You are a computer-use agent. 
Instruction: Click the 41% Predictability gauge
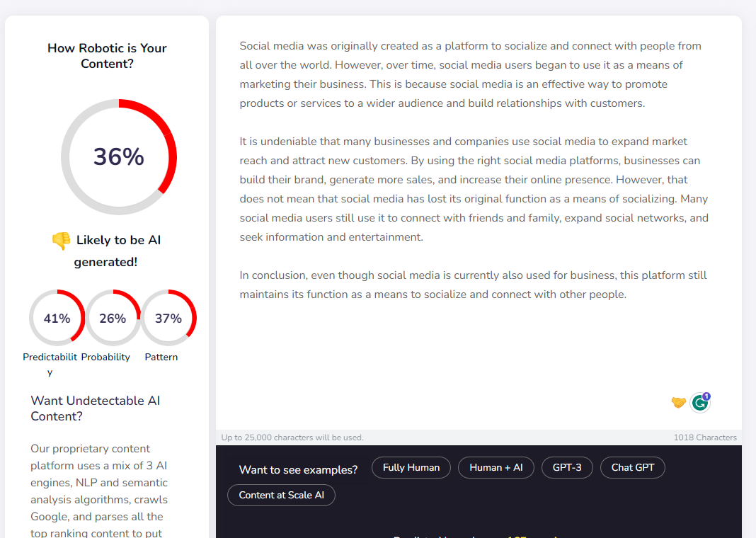(x=57, y=318)
